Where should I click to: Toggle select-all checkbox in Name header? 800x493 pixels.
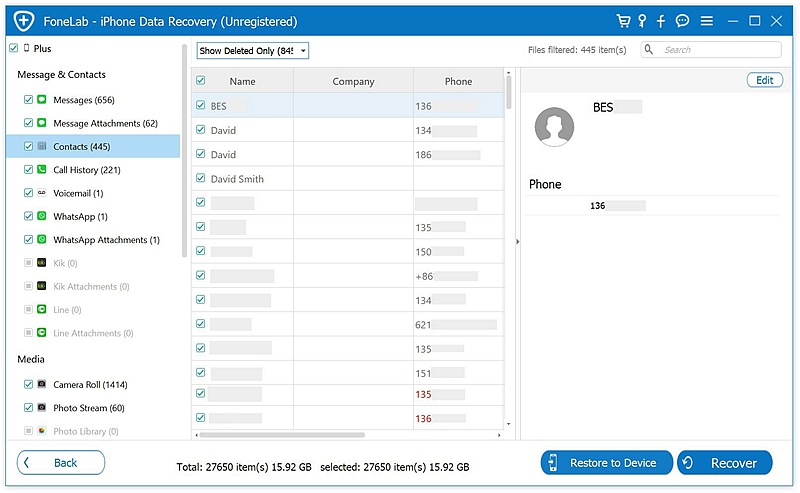click(201, 81)
